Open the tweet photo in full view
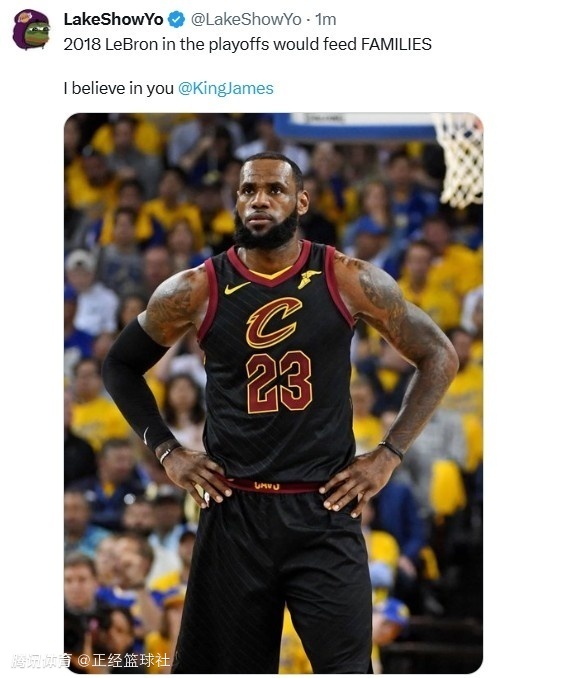Viewport: 581px width, 678px height. click(273, 393)
